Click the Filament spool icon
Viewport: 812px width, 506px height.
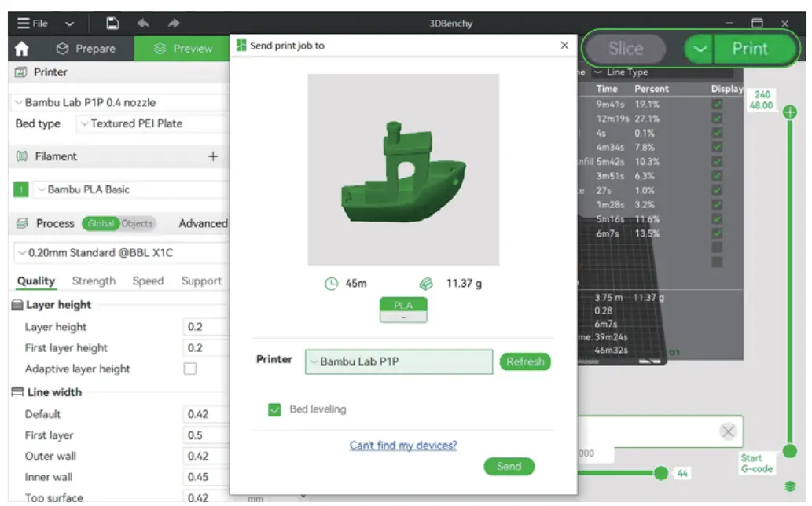pos(21,156)
